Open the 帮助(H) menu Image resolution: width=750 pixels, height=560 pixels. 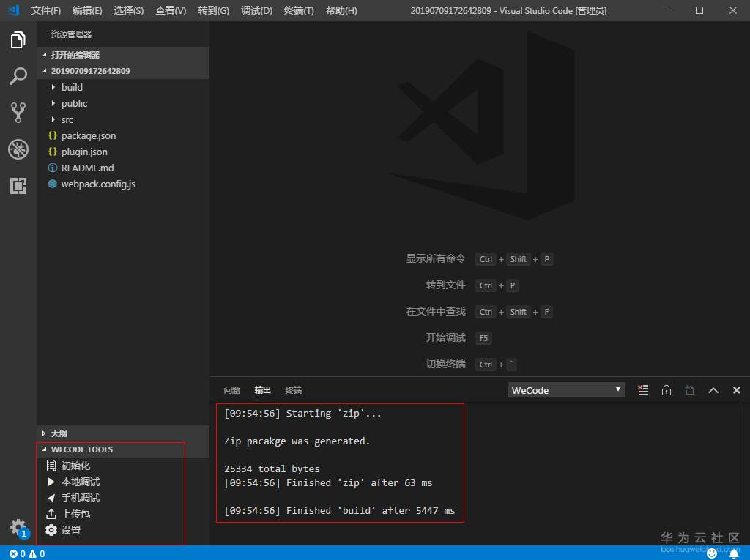coord(341,10)
